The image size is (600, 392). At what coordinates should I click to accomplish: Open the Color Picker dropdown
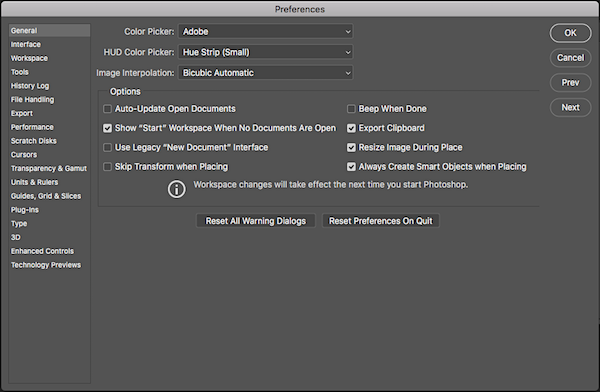tap(266, 31)
